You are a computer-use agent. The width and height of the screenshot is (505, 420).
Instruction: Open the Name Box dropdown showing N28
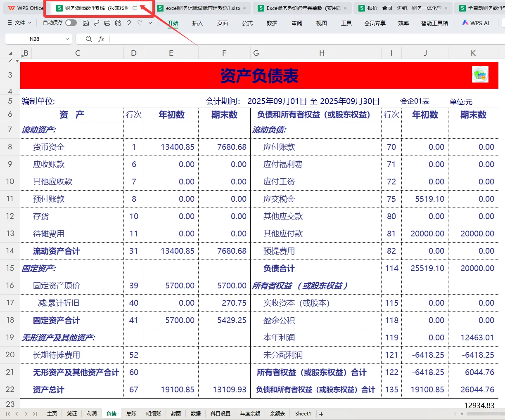(67, 38)
